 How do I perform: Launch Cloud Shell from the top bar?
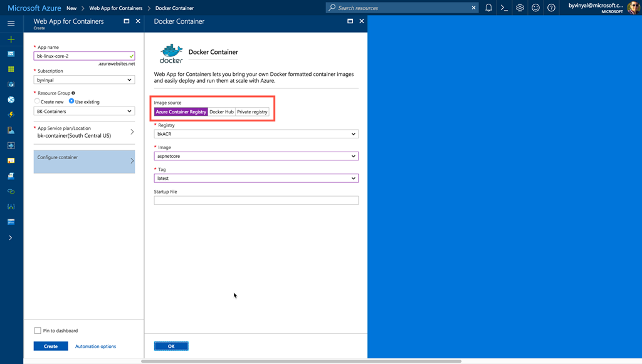point(504,8)
